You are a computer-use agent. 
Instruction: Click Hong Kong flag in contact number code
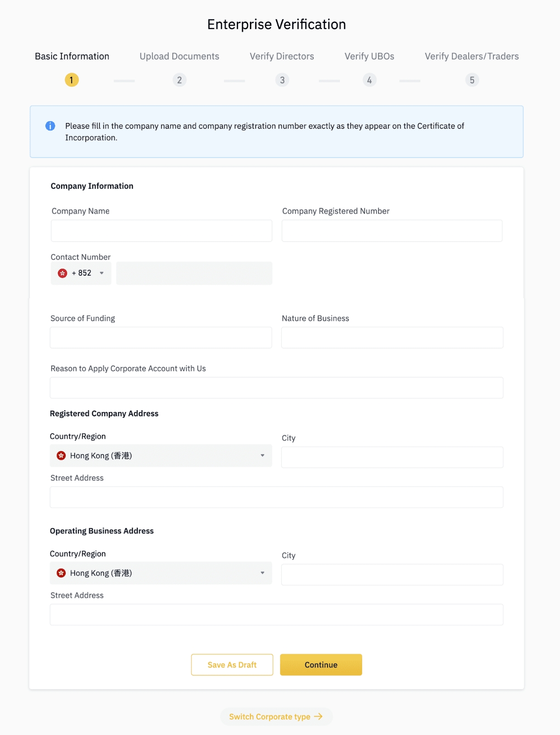click(62, 273)
